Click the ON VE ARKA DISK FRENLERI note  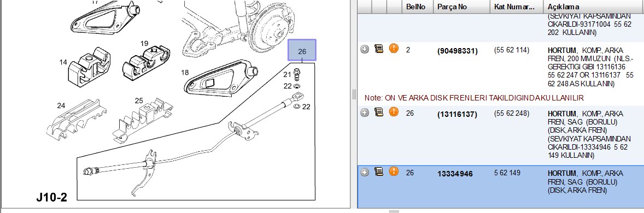(475, 98)
